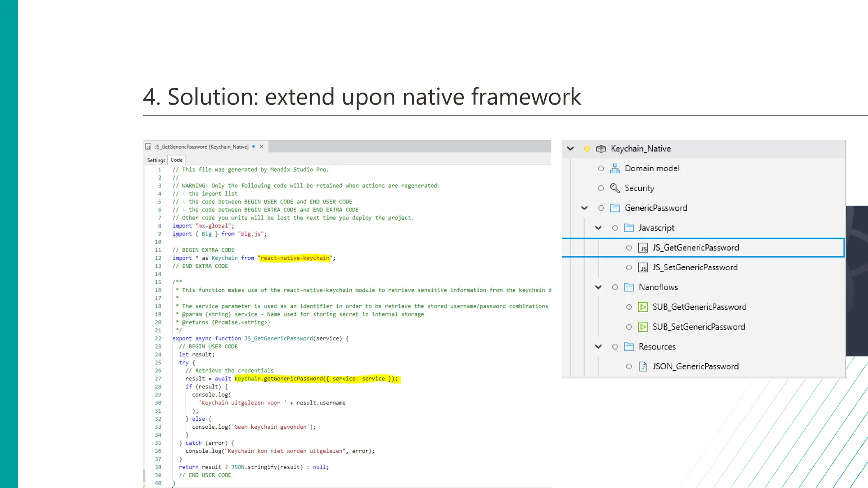Click the JSON_GenericPassword document icon
Image resolution: width=868 pixels, height=488 pixels.
643,366
